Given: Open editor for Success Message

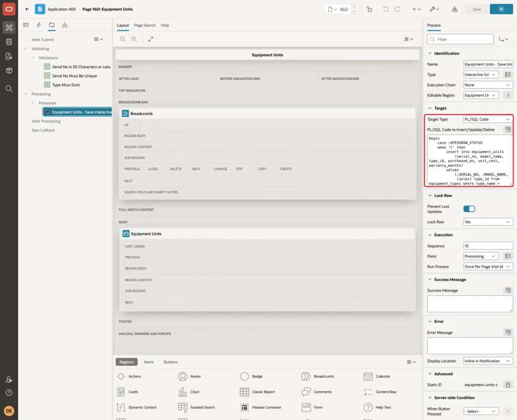Looking at the screenshot, I should point(508,290).
